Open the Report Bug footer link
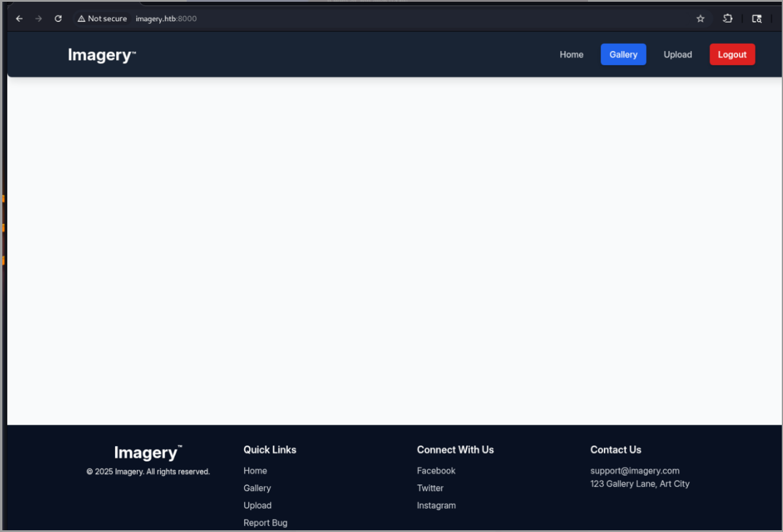Image resolution: width=783 pixels, height=532 pixels. pos(266,523)
